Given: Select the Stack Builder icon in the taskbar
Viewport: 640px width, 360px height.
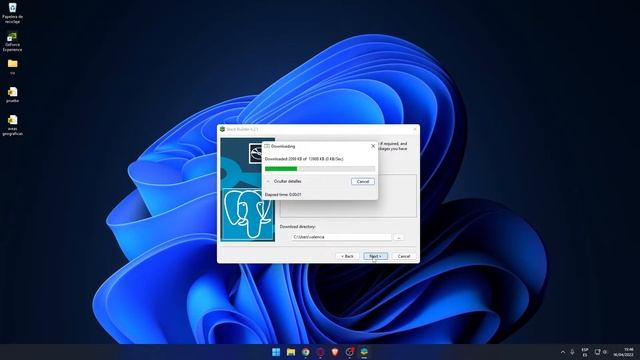Looking at the screenshot, I should (364, 352).
